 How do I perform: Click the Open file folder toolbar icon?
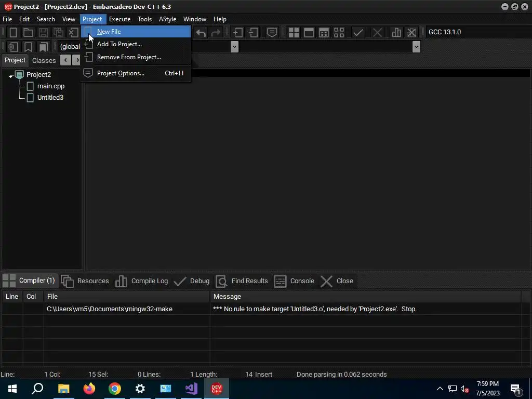(28, 32)
